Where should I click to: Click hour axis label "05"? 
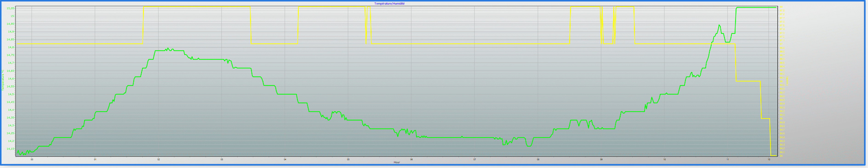pyautogui.click(x=348, y=160)
